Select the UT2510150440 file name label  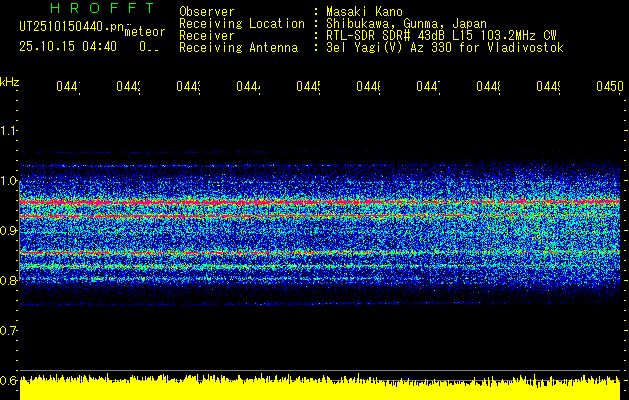click(x=71, y=26)
